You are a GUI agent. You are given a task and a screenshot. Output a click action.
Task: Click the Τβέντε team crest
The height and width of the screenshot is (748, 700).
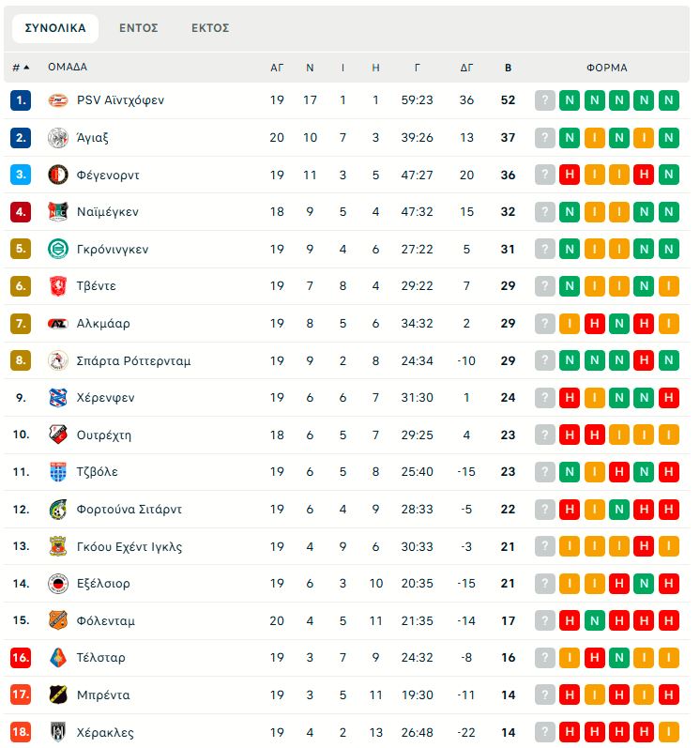(x=58, y=286)
